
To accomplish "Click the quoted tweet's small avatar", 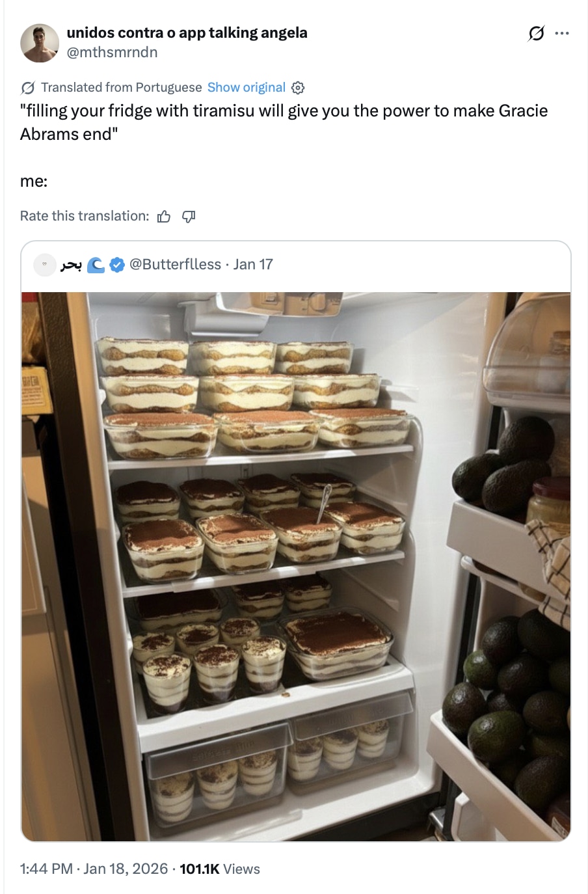I will pos(45,265).
